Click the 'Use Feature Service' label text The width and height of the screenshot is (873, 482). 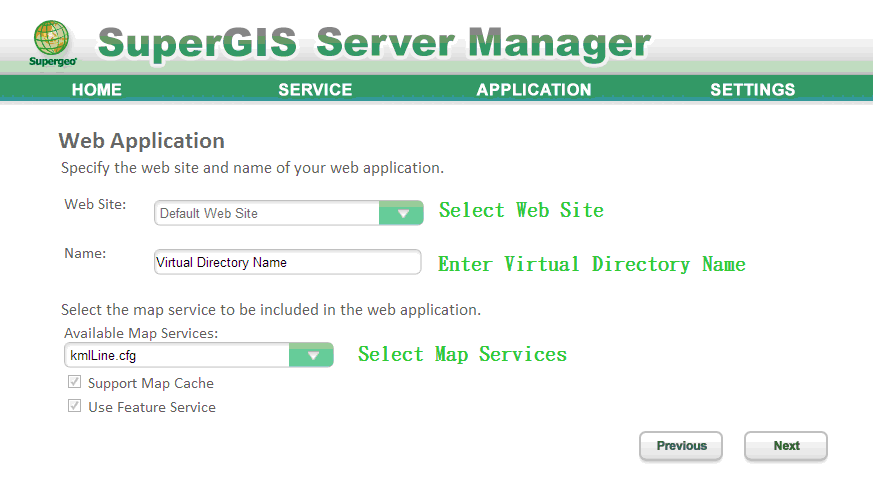[x=152, y=407]
